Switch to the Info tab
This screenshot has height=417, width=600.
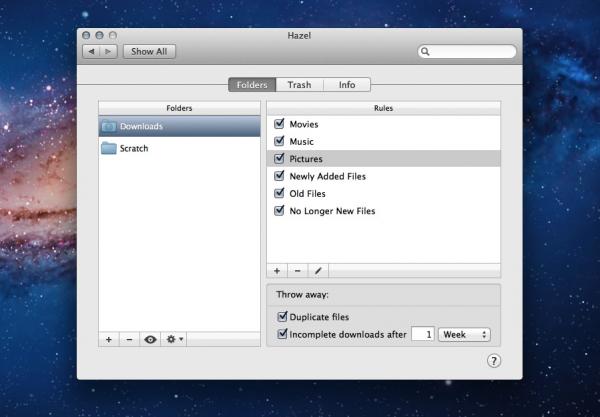point(347,85)
